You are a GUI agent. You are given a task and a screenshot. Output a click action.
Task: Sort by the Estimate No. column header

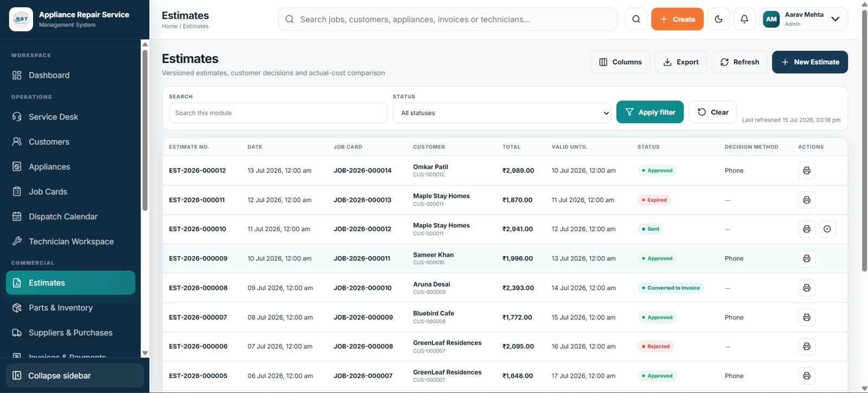[189, 147]
